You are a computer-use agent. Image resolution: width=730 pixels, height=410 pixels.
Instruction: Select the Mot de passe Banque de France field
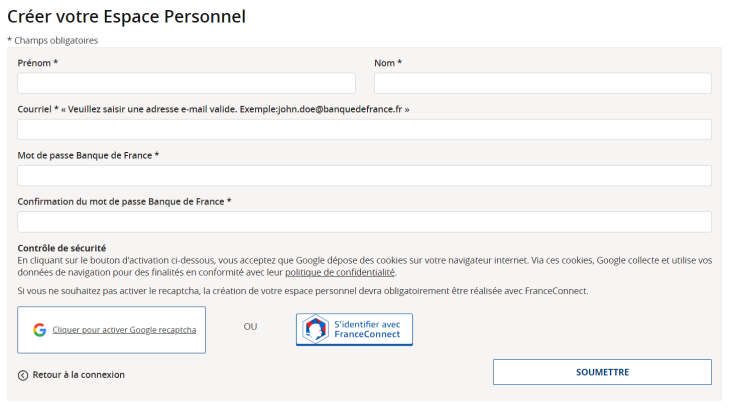365,175
